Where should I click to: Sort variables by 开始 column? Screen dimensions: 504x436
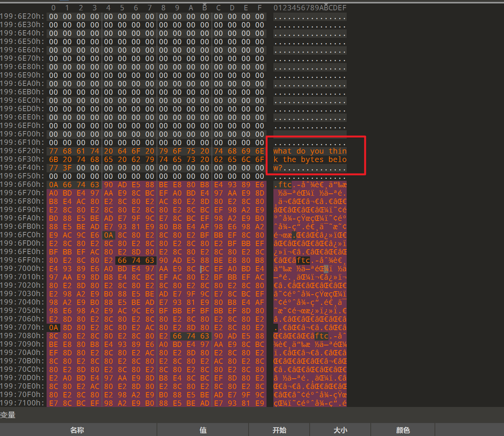[x=279, y=430]
